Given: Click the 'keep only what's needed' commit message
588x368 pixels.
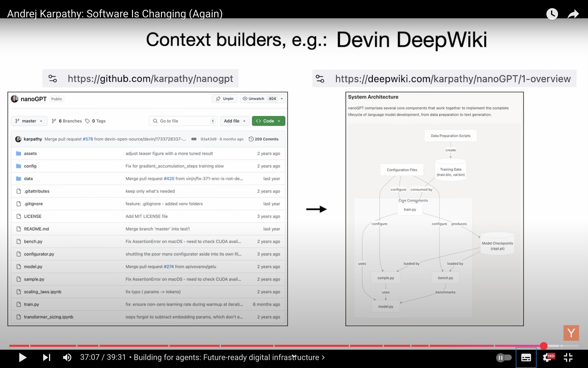Looking at the screenshot, I should [150, 191].
